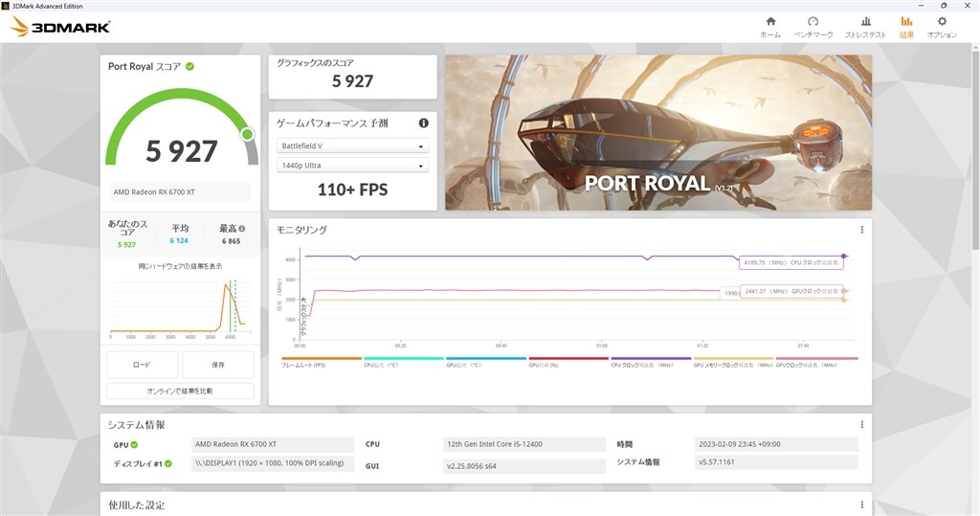The height and width of the screenshot is (516, 980).
Task: Toggle the GPU メモリークロック周波数 legend series
Action: click(733, 362)
